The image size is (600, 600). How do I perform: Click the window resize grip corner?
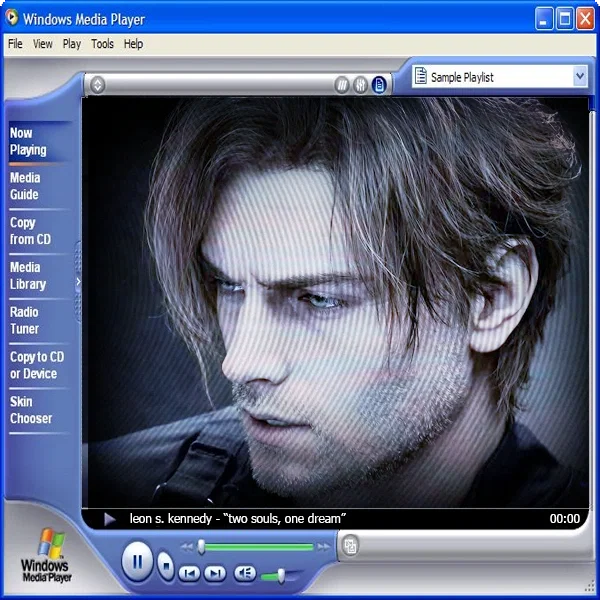coord(588,587)
